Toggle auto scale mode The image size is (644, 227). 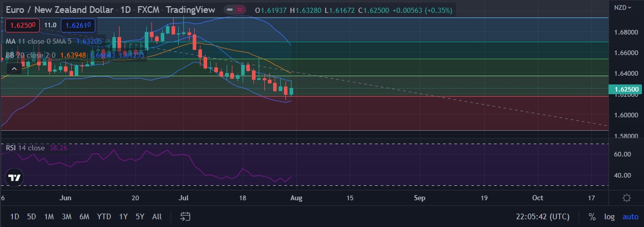(x=630, y=217)
